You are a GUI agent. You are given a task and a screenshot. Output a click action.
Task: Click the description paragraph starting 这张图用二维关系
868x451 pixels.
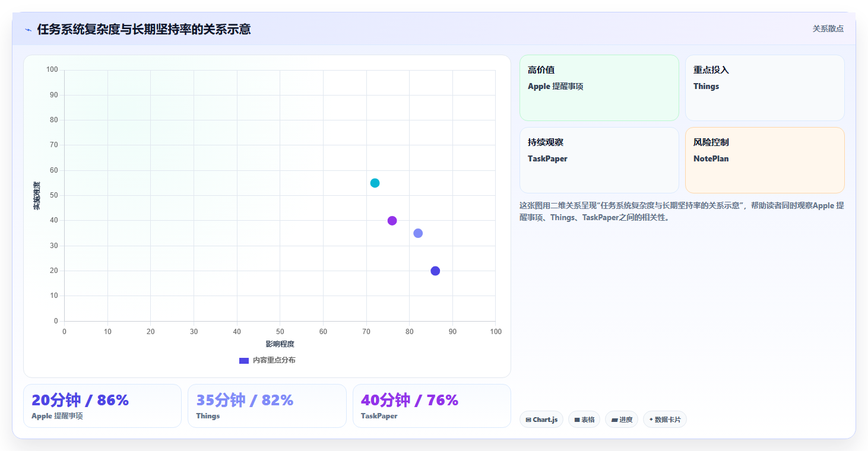pos(682,211)
